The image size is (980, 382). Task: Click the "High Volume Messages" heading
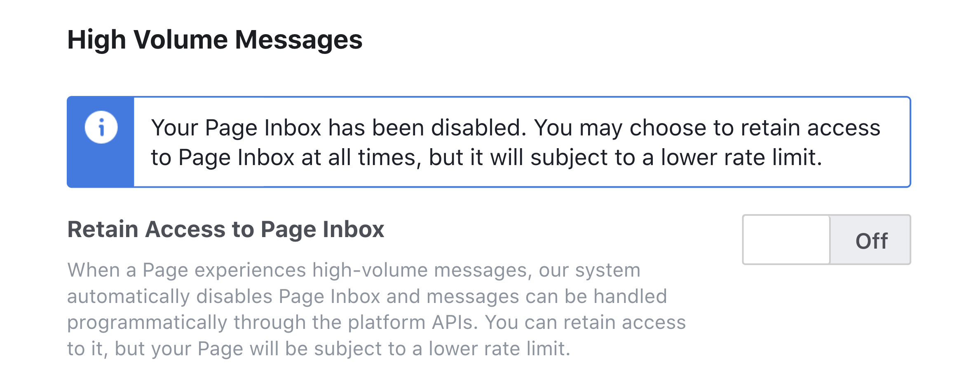pos(215,40)
